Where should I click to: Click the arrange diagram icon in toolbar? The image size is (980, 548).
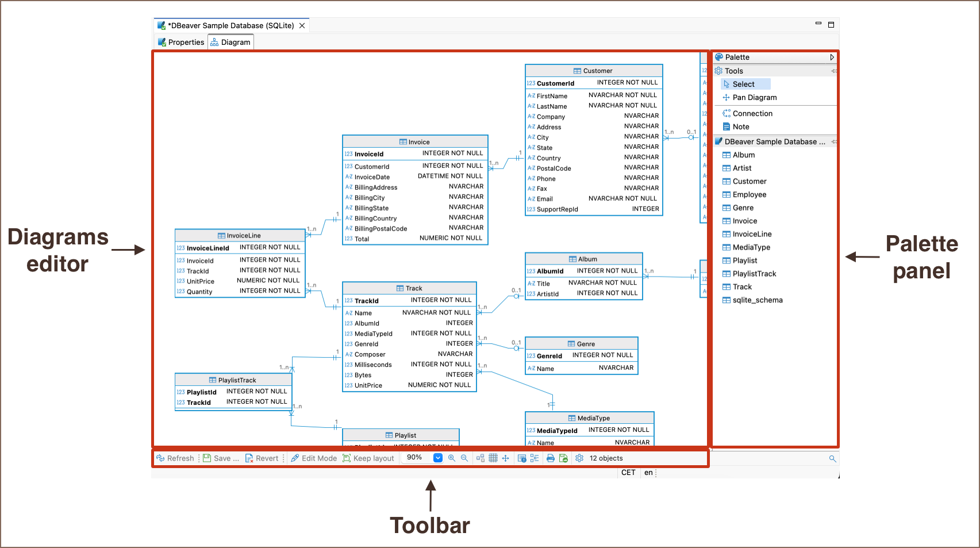(481, 458)
